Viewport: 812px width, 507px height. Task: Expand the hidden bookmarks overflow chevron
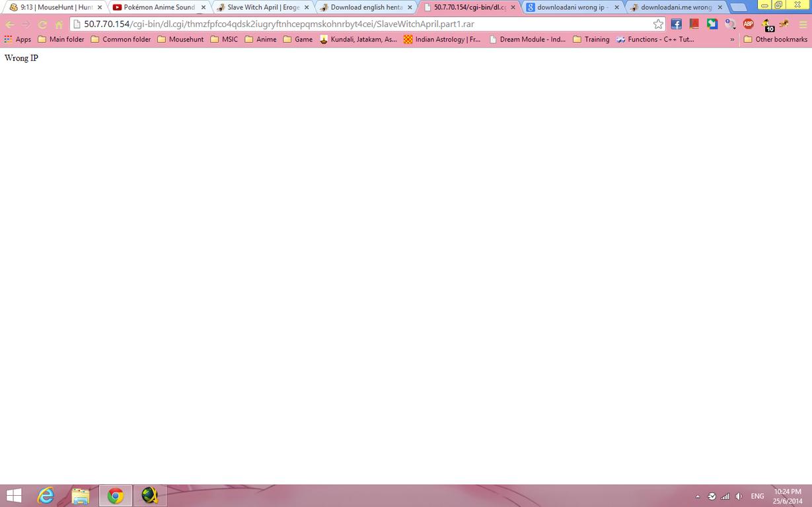(x=732, y=39)
